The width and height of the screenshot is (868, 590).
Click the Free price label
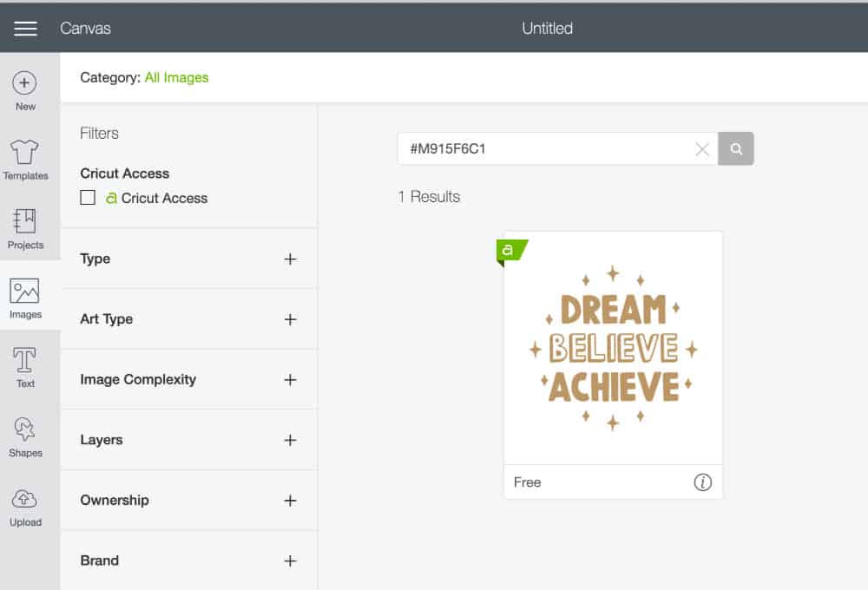point(527,482)
